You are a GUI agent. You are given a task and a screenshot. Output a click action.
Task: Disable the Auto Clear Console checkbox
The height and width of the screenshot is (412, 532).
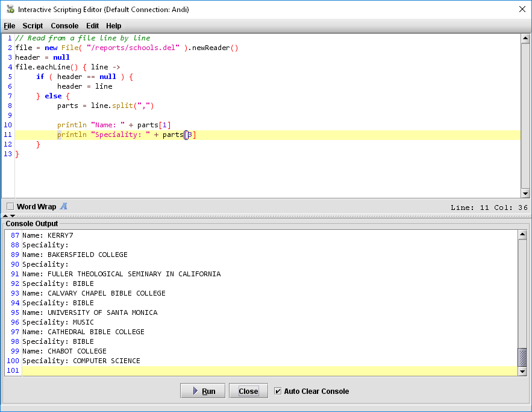(278, 391)
